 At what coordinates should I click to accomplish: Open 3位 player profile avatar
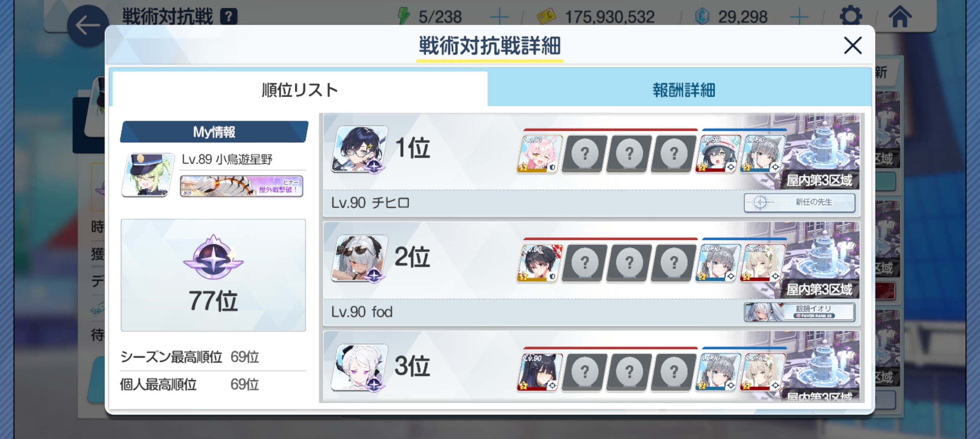[x=359, y=368]
